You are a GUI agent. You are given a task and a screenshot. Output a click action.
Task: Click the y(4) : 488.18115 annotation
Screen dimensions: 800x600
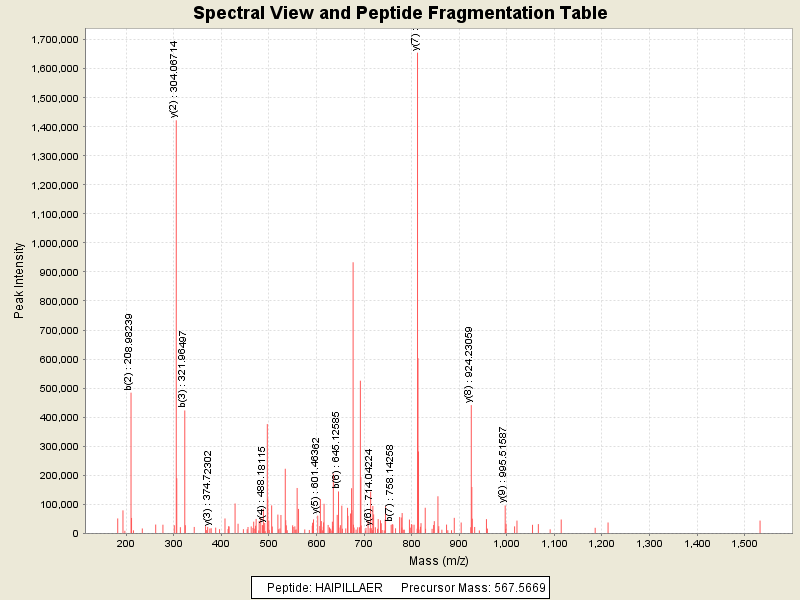click(x=262, y=484)
